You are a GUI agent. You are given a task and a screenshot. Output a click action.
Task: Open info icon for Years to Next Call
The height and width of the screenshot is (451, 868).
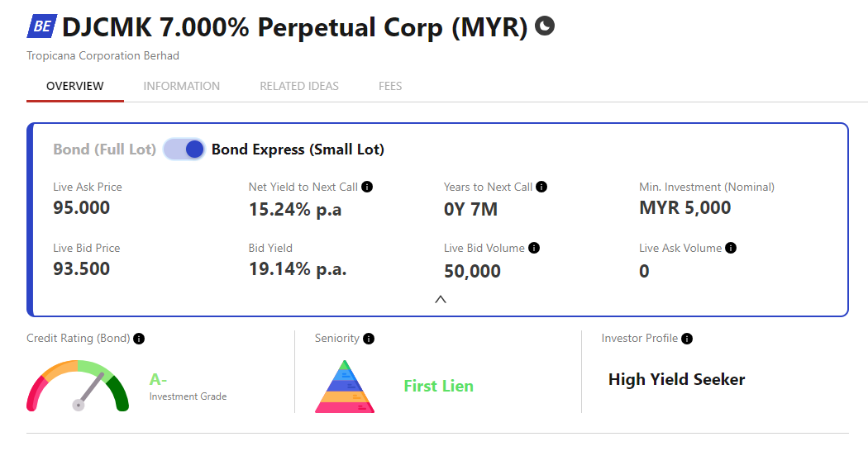point(541,187)
